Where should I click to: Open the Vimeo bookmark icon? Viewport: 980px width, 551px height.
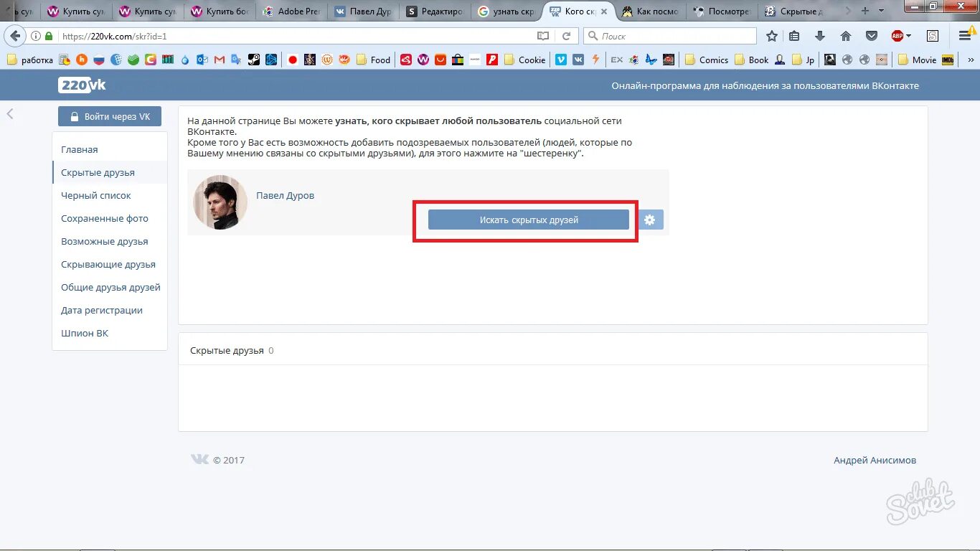point(560,60)
